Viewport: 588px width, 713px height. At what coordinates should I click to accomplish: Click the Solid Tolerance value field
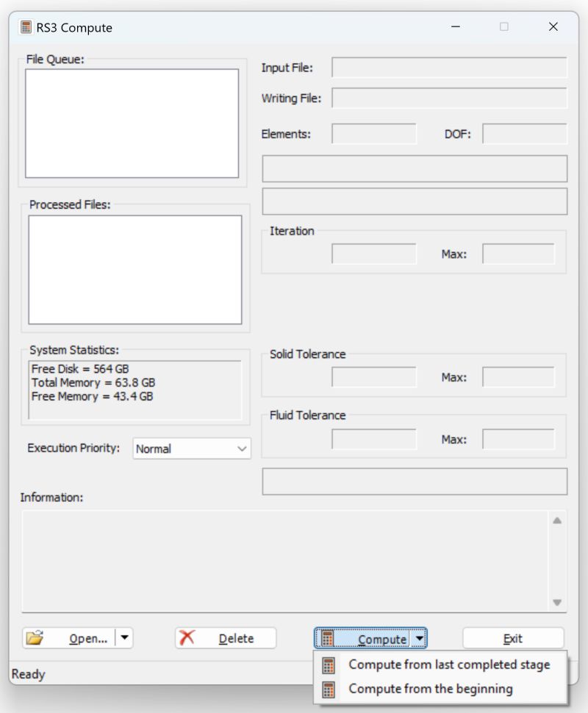[374, 377]
